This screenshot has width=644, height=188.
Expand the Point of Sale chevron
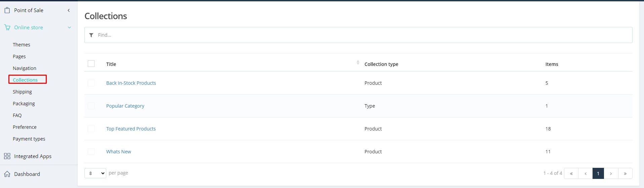click(69, 10)
